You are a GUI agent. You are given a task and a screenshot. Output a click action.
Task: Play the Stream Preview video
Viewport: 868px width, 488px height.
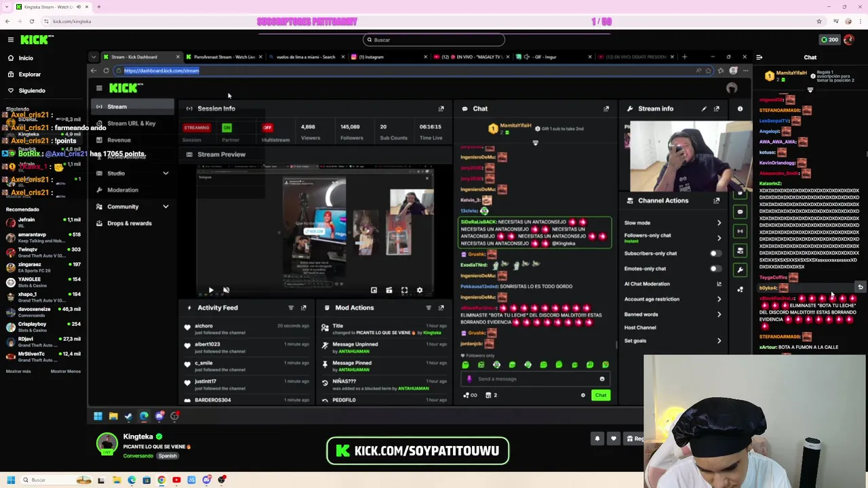(210, 290)
